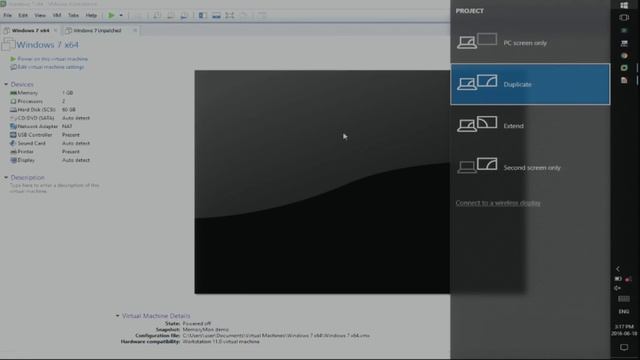Click Edit virtual machine settings link
This screenshot has width=640, height=360.
point(50,67)
